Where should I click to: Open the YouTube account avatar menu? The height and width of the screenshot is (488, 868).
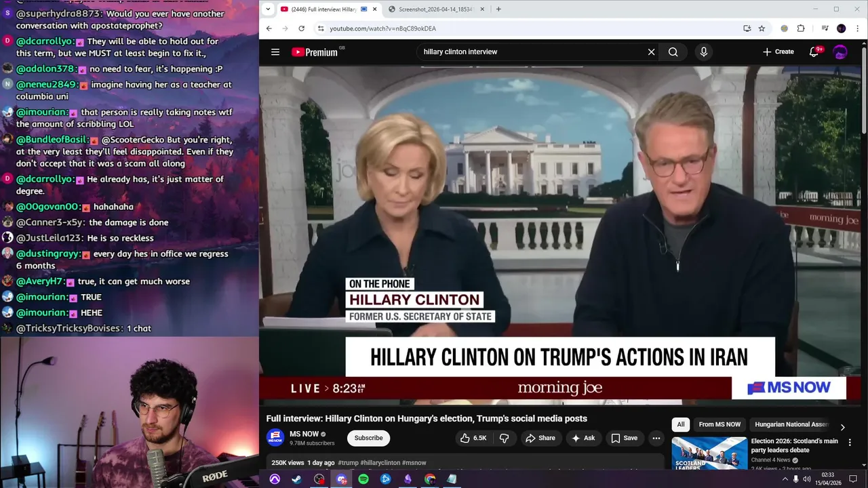(840, 52)
